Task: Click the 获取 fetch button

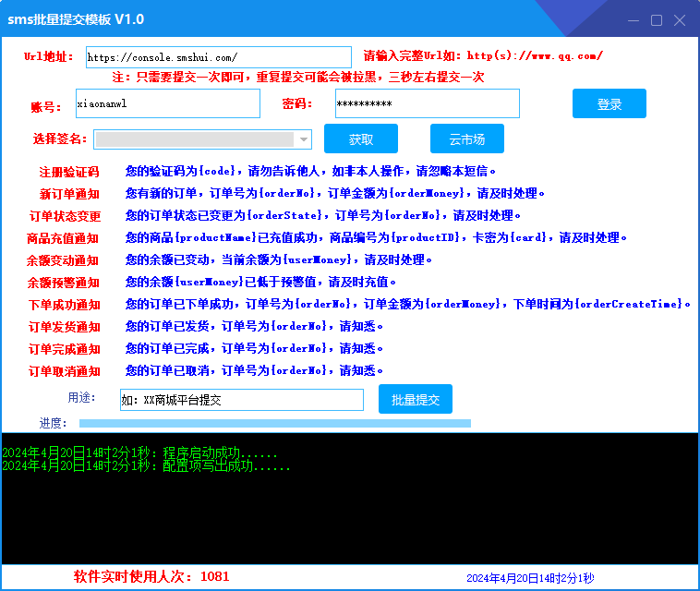Action: (x=360, y=139)
